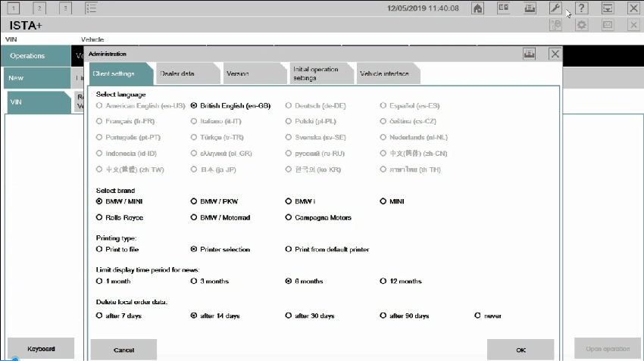The height and width of the screenshot is (361, 644).
Task: Open the wrench administration icon
Action: pos(555,8)
